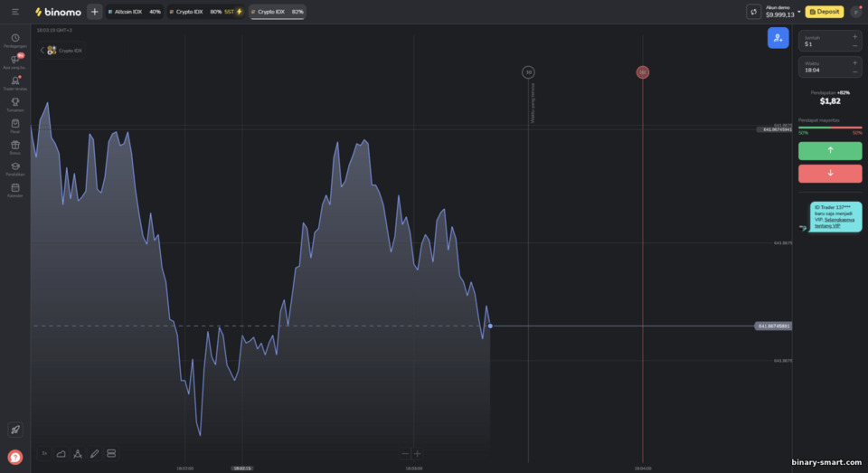Open the indicators compass icon

78,454
